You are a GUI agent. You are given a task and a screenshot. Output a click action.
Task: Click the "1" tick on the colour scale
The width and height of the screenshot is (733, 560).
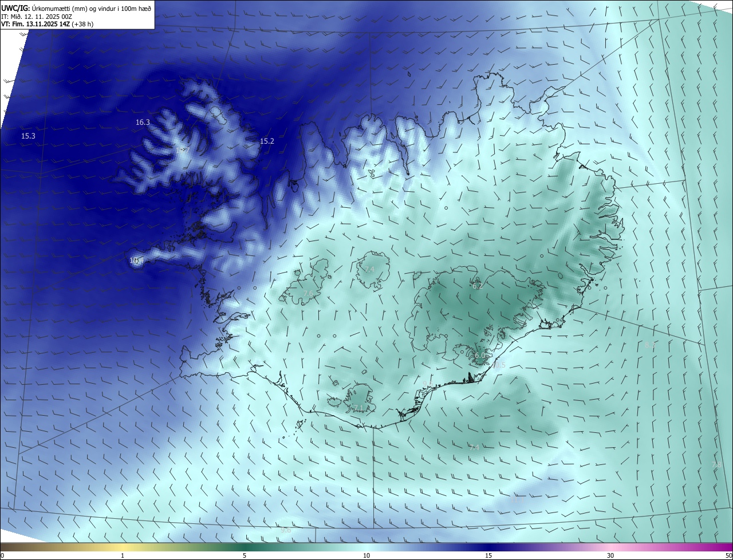tap(123, 555)
